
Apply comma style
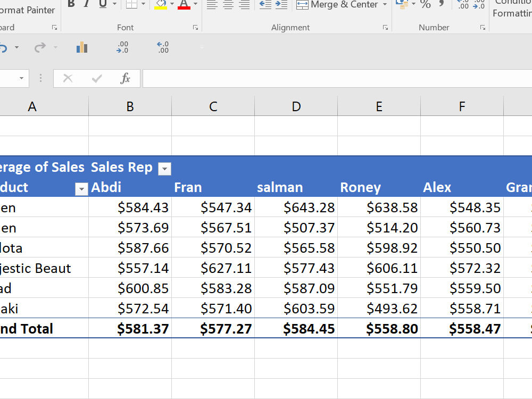pyautogui.click(x=442, y=3)
